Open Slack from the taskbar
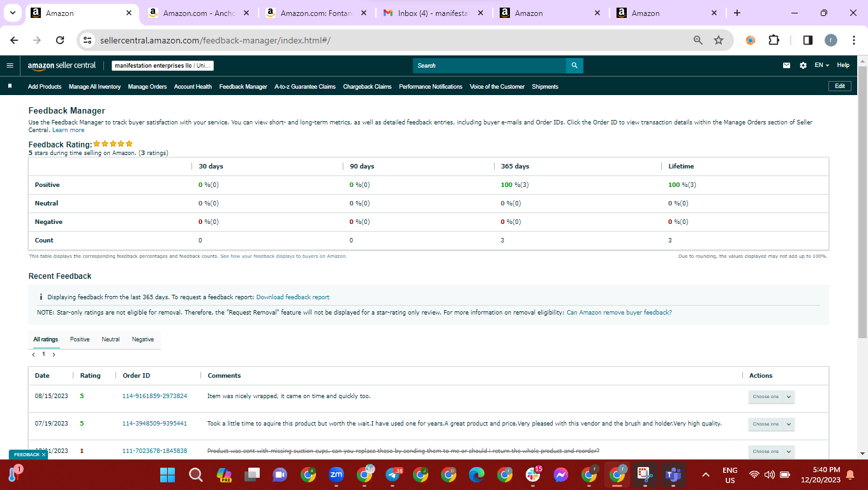868x490 pixels. (533, 475)
